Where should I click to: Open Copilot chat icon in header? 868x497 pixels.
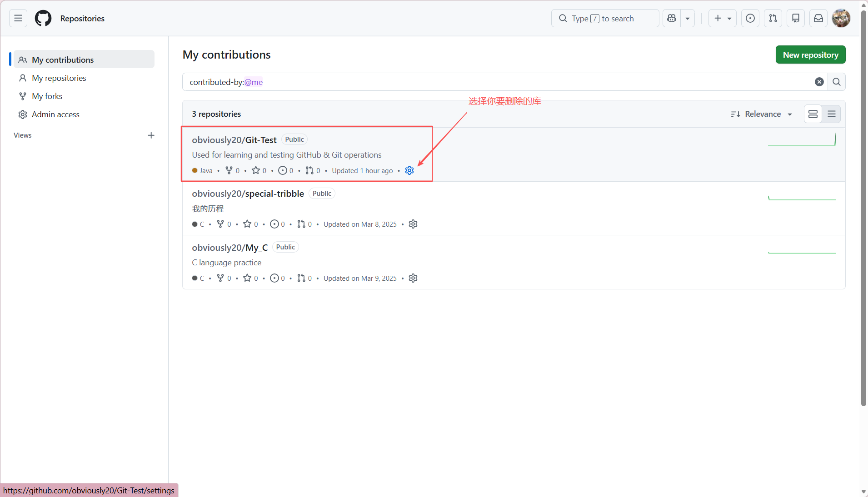(672, 18)
